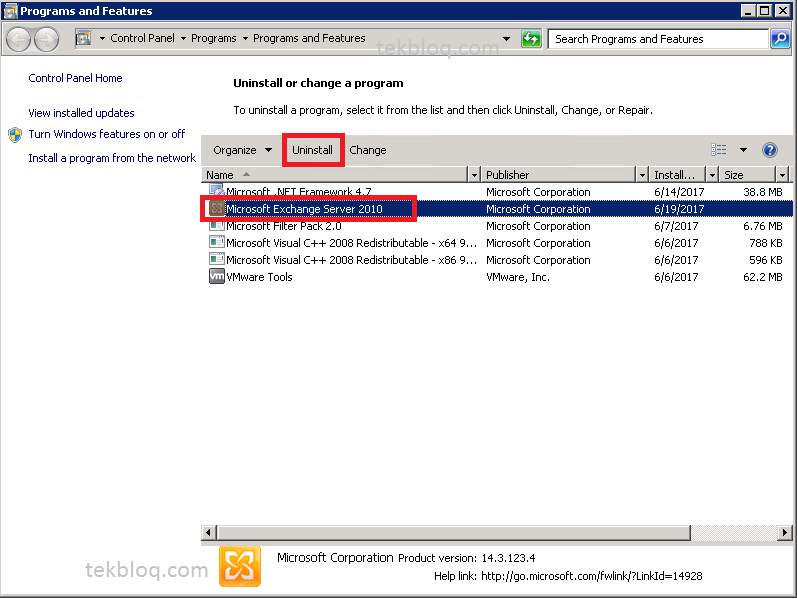Select Visual C++ 2008 Redistributable x86 row
The image size is (797, 599).
[x=497, y=260]
